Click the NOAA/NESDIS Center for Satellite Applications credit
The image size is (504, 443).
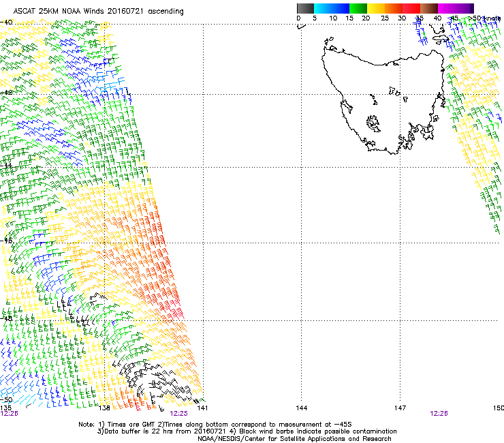pyautogui.click(x=294, y=439)
